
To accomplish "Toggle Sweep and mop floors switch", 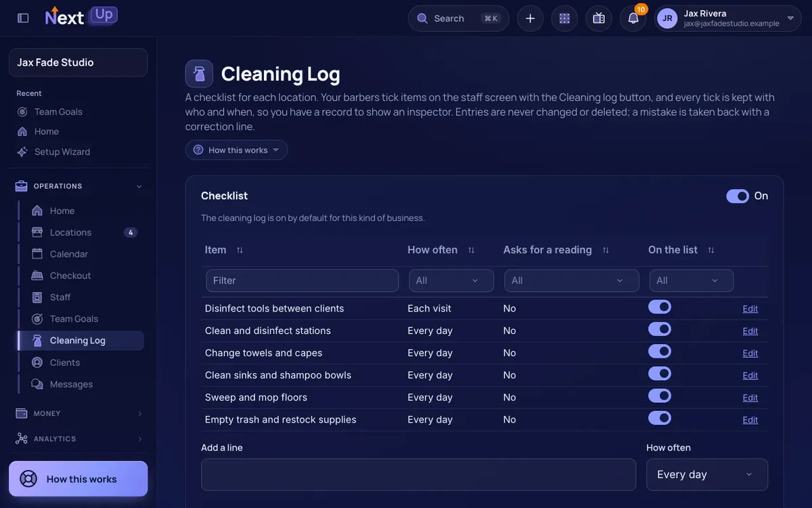I will coord(660,396).
